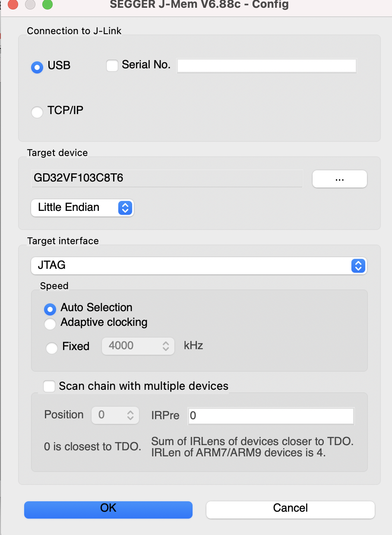Image resolution: width=392 pixels, height=535 pixels.
Task: Click the Position stepper arrows
Action: [x=130, y=415]
